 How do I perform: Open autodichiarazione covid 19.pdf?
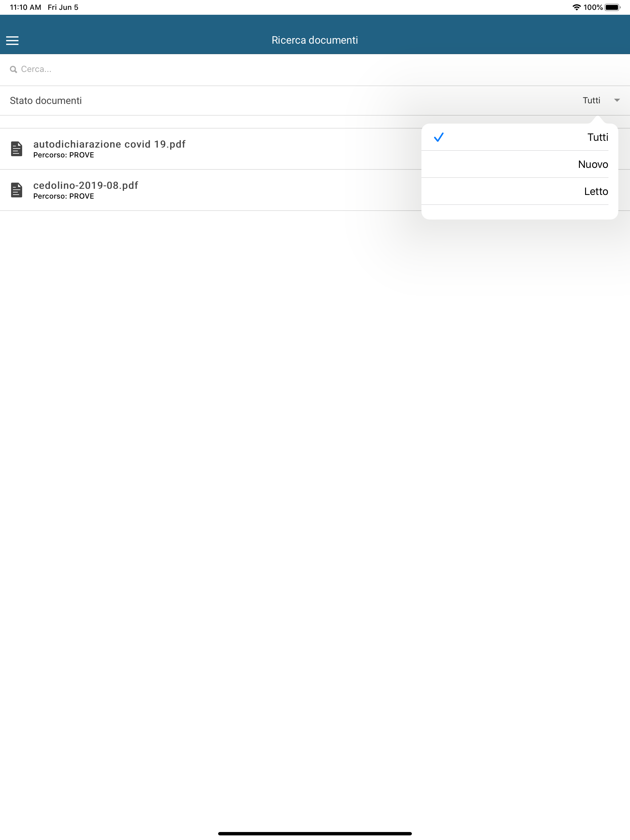(110, 144)
